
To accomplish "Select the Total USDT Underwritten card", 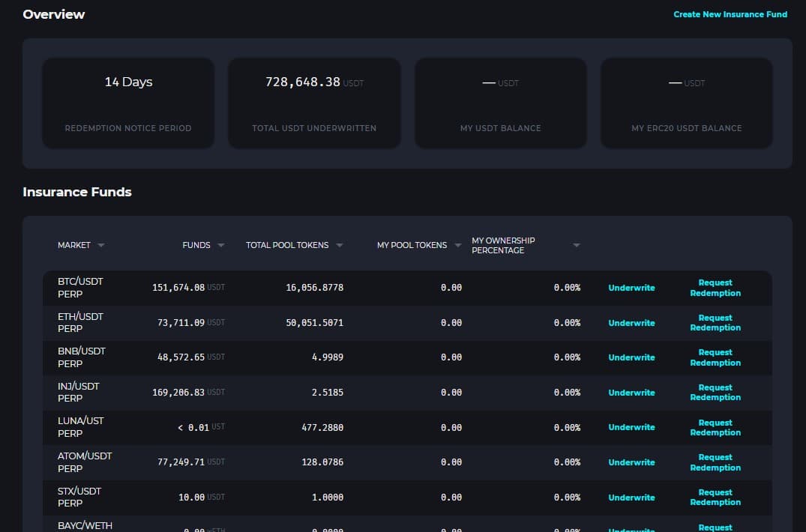I will tap(314, 103).
